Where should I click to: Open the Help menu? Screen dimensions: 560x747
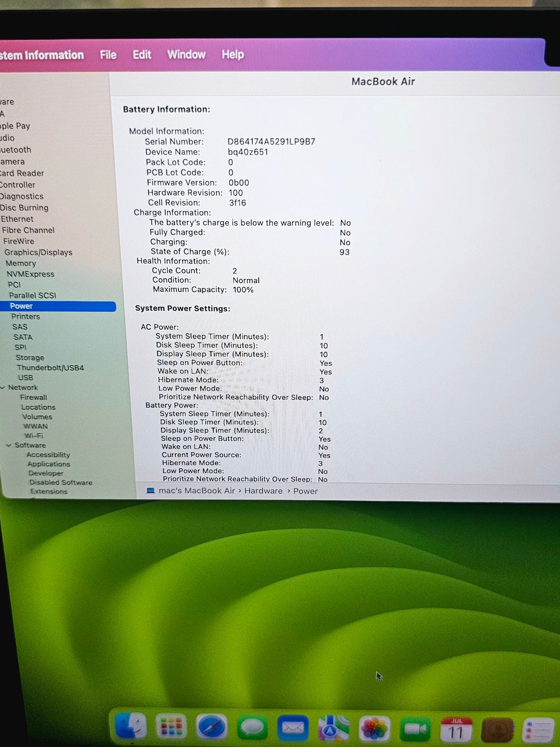(233, 54)
